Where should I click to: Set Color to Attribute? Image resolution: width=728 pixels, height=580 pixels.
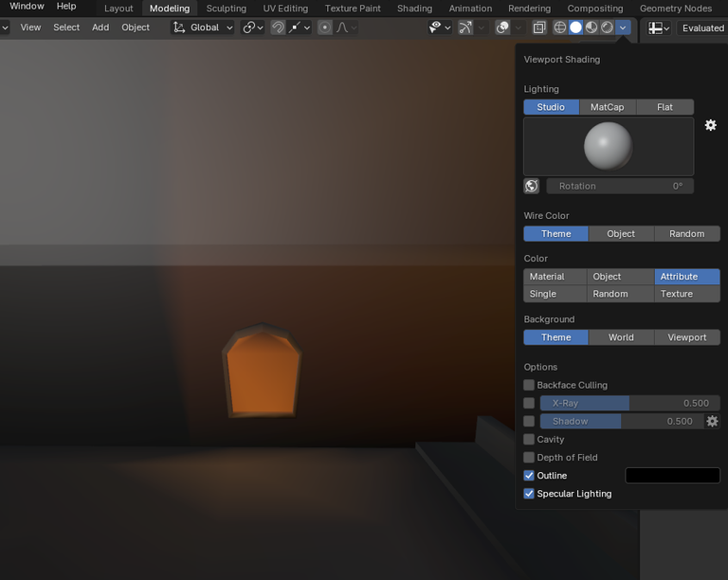[687, 277]
